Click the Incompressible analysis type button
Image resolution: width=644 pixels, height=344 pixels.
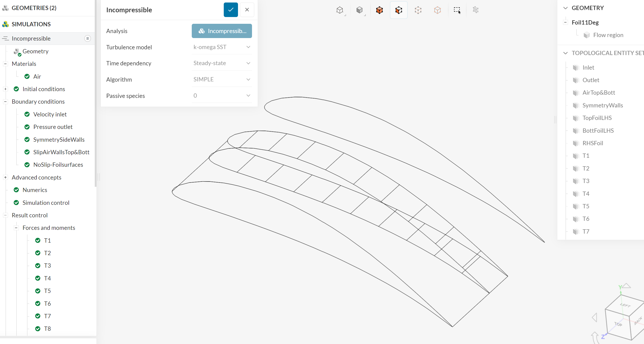(221, 31)
